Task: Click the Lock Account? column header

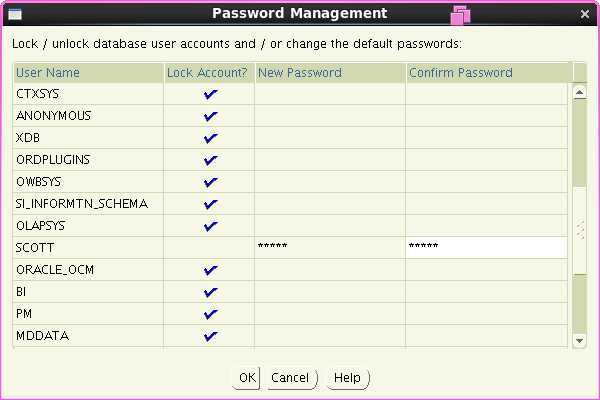Action: 209,73
